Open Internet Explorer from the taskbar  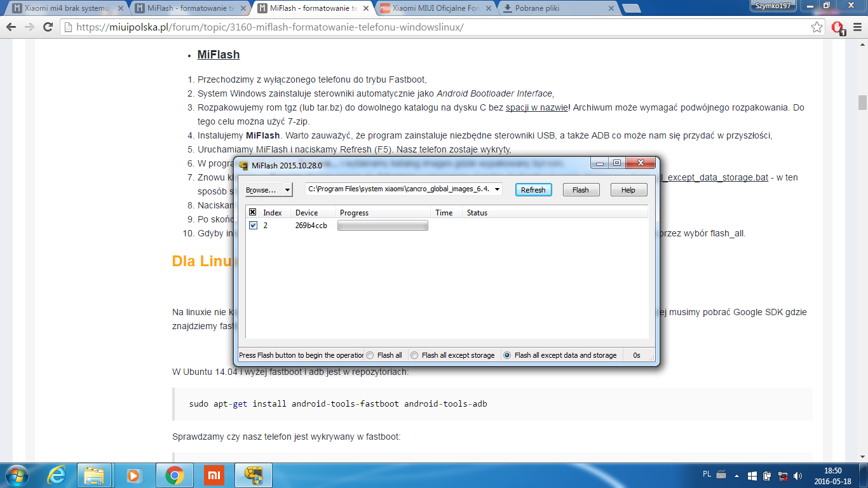[x=57, y=475]
